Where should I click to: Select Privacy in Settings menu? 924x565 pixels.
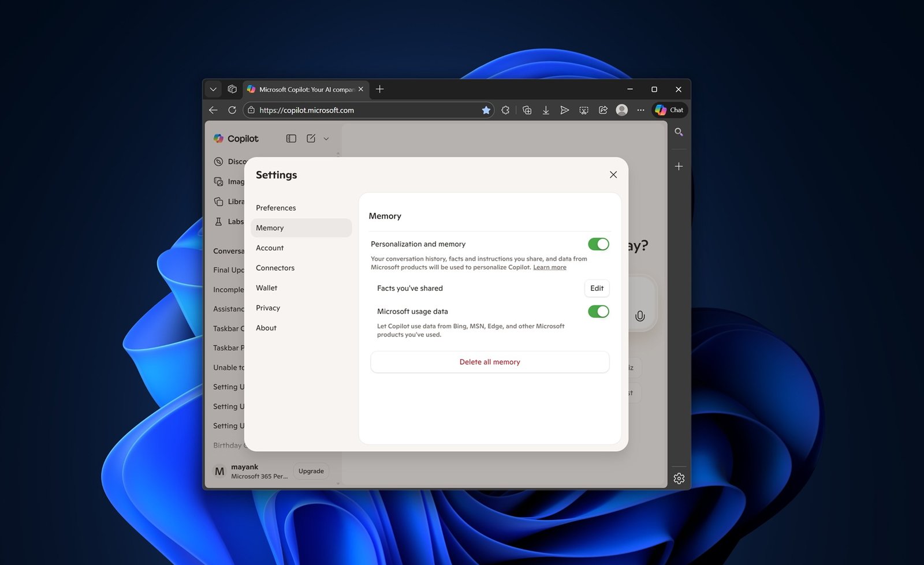coord(268,308)
